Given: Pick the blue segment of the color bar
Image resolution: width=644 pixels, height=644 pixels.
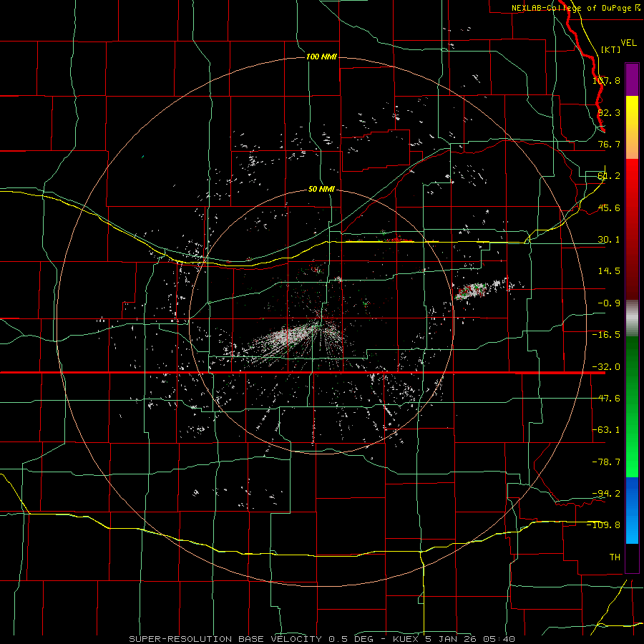Looking at the screenshot, I should (x=632, y=510).
